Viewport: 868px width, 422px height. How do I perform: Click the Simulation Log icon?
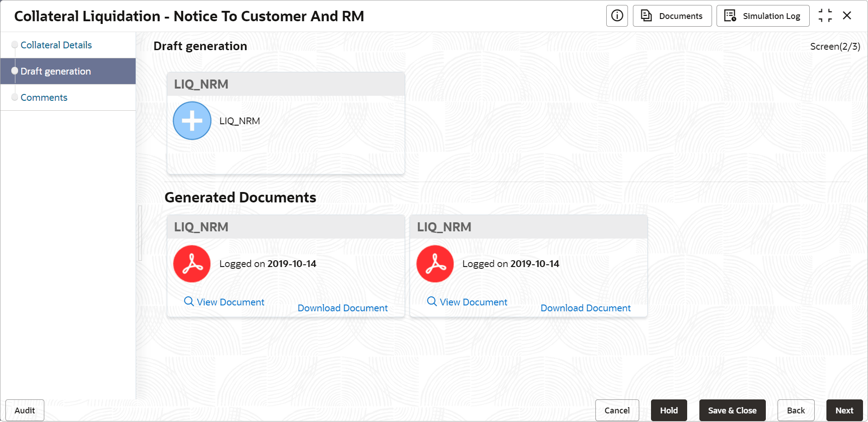point(730,16)
